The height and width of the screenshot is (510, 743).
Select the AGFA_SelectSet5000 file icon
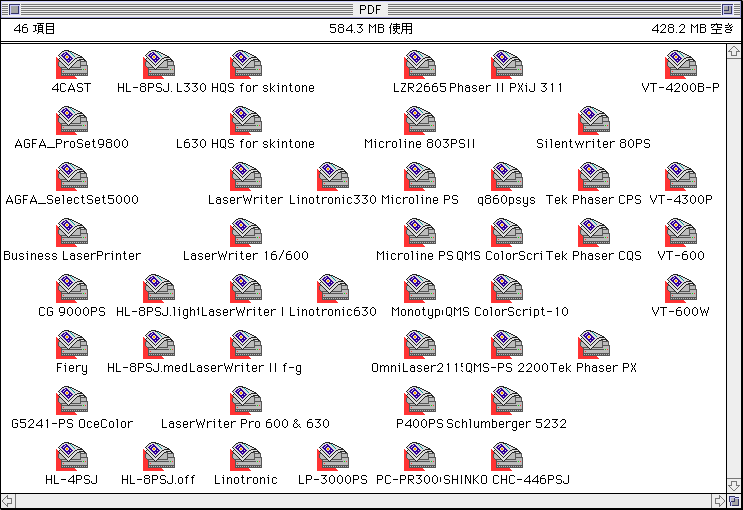(x=72, y=176)
